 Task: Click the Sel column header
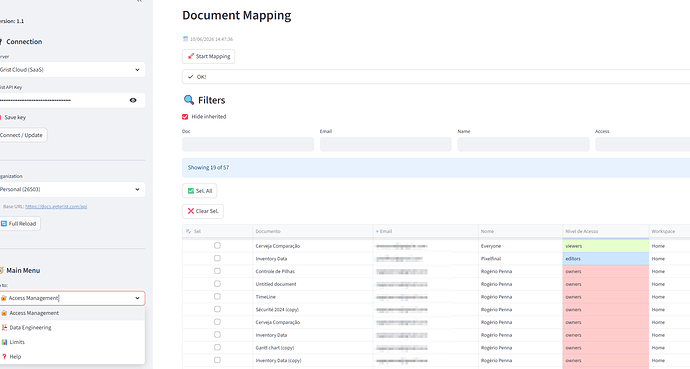pos(217,231)
